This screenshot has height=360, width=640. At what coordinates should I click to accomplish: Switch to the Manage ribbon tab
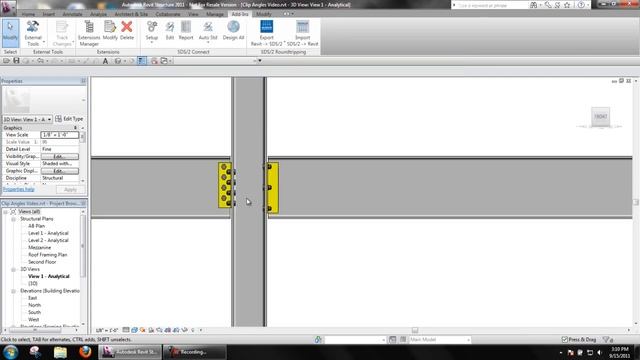(x=215, y=14)
